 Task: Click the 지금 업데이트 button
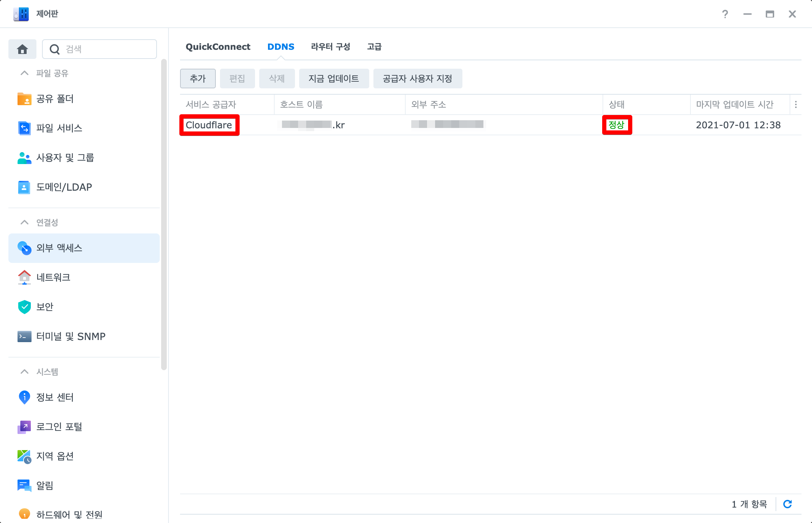(x=333, y=79)
